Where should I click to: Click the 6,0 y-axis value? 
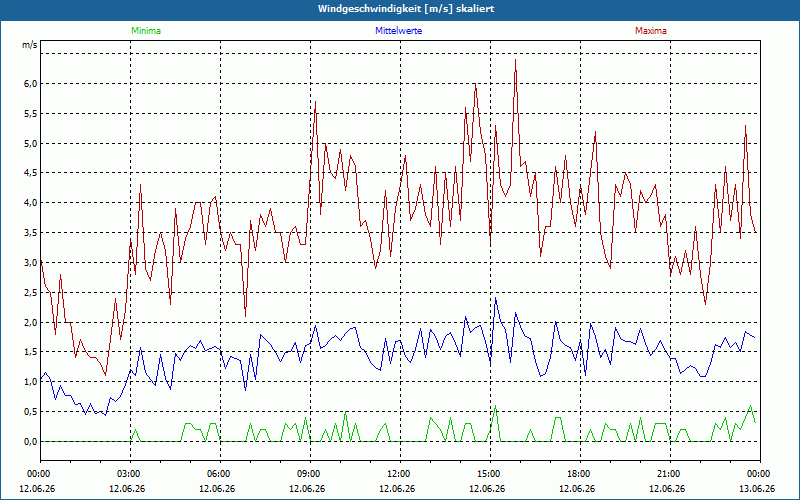30,84
